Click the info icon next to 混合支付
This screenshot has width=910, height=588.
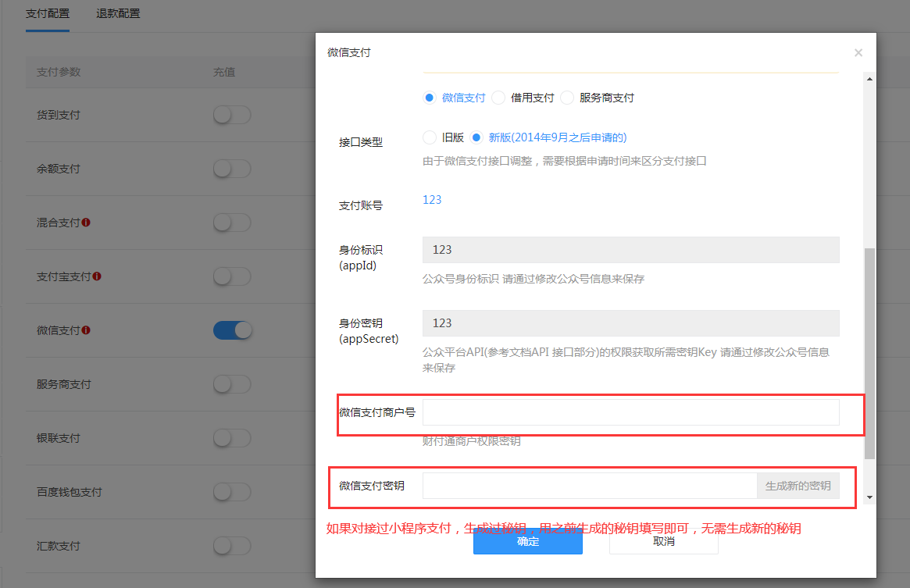click(x=86, y=223)
